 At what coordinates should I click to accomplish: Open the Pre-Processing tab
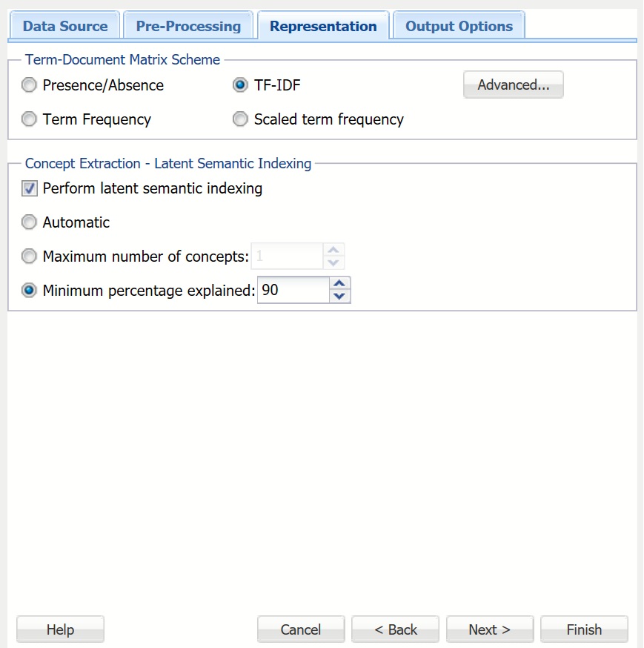point(188,26)
